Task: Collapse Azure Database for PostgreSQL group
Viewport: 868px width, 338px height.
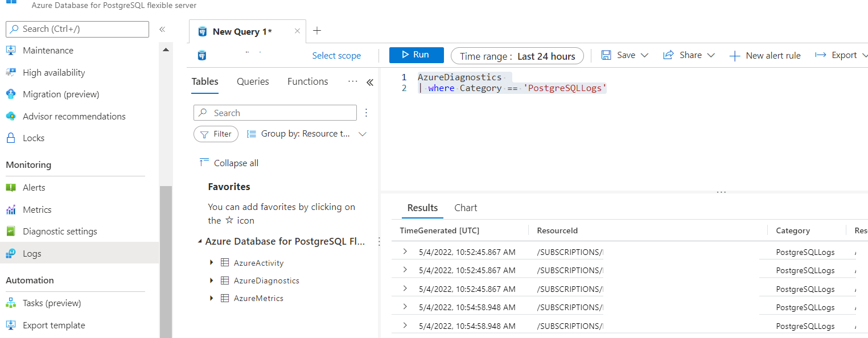Action: 200,242
